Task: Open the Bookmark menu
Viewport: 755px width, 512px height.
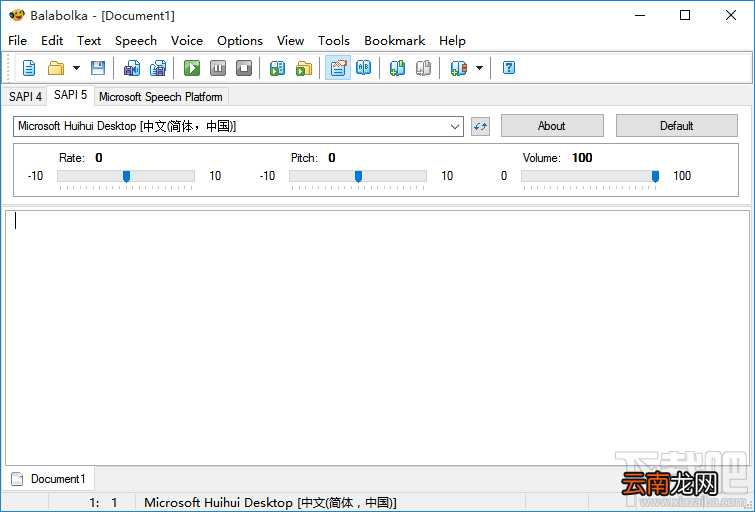Action: pos(394,41)
